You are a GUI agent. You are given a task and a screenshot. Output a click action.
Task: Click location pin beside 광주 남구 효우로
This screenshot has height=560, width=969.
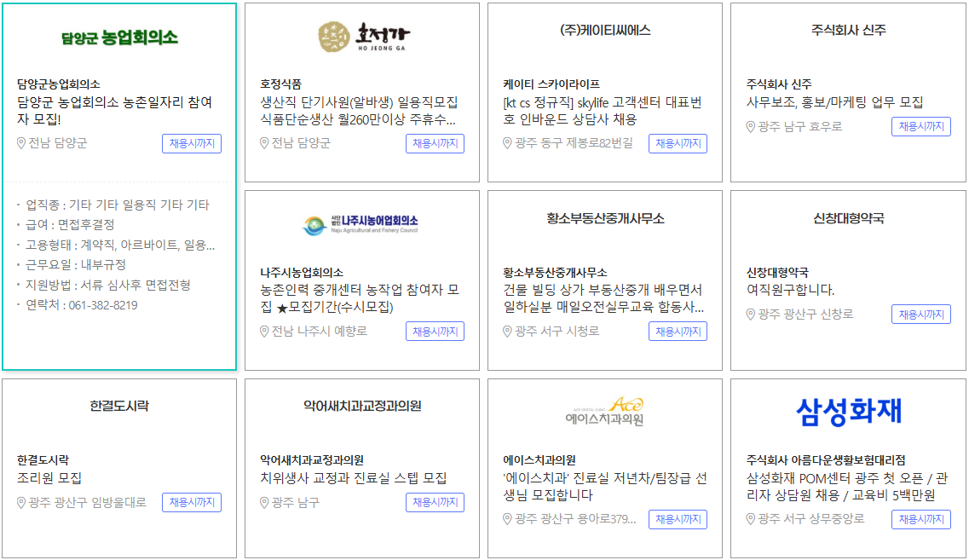[x=750, y=127]
